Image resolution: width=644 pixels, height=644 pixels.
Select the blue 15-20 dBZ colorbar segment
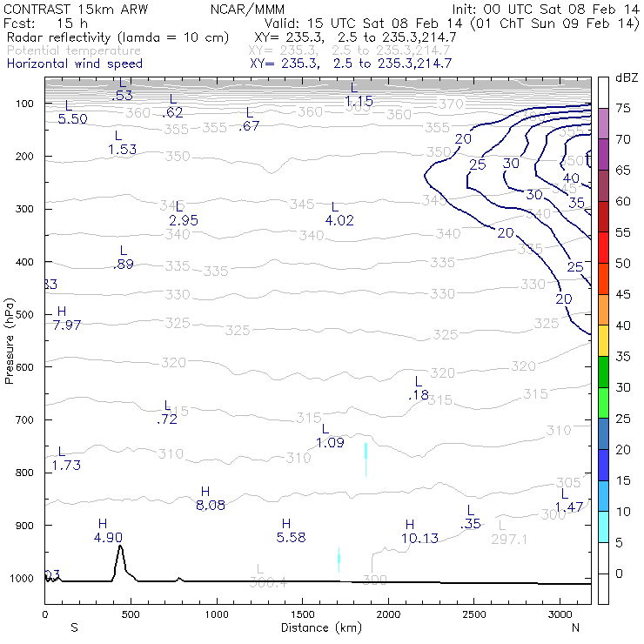[603, 465]
